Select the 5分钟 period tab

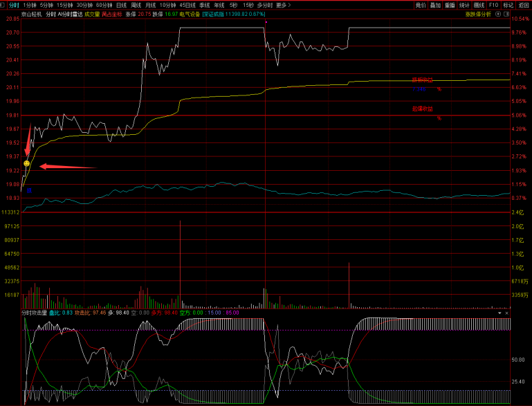(x=46, y=5)
